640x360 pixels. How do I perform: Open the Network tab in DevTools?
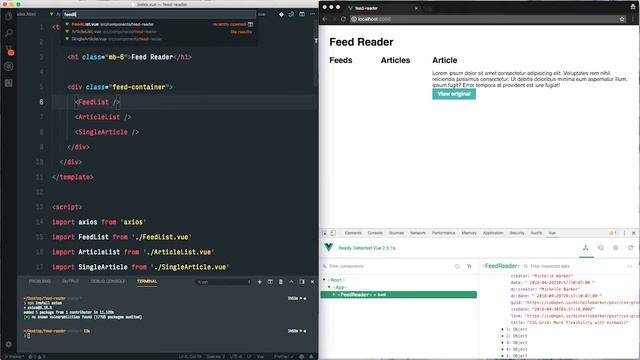click(x=418, y=233)
